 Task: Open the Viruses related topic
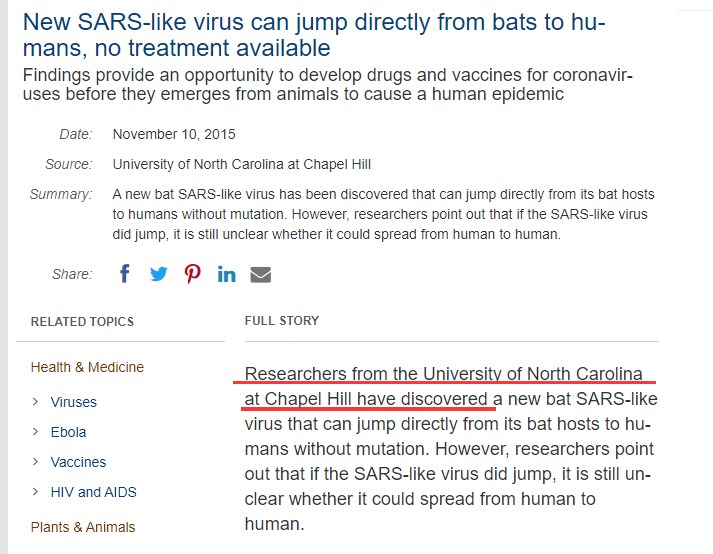(74, 402)
